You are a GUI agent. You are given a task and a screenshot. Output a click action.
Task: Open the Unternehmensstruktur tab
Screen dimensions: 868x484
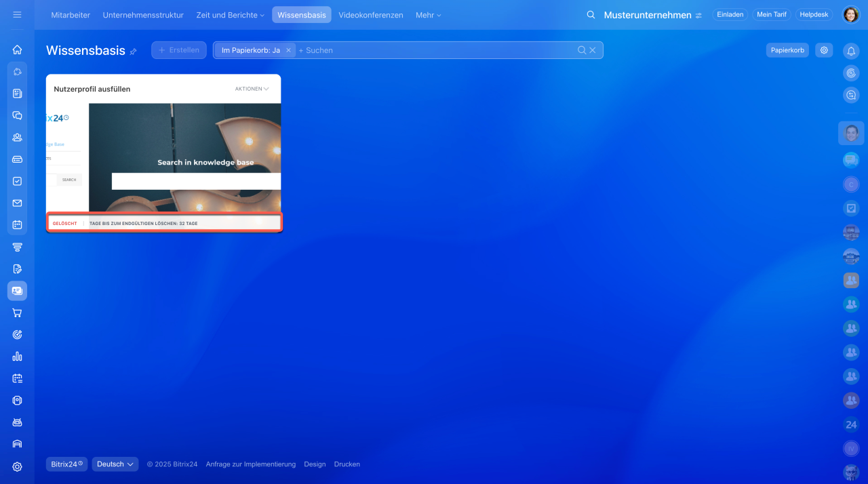[x=143, y=15]
